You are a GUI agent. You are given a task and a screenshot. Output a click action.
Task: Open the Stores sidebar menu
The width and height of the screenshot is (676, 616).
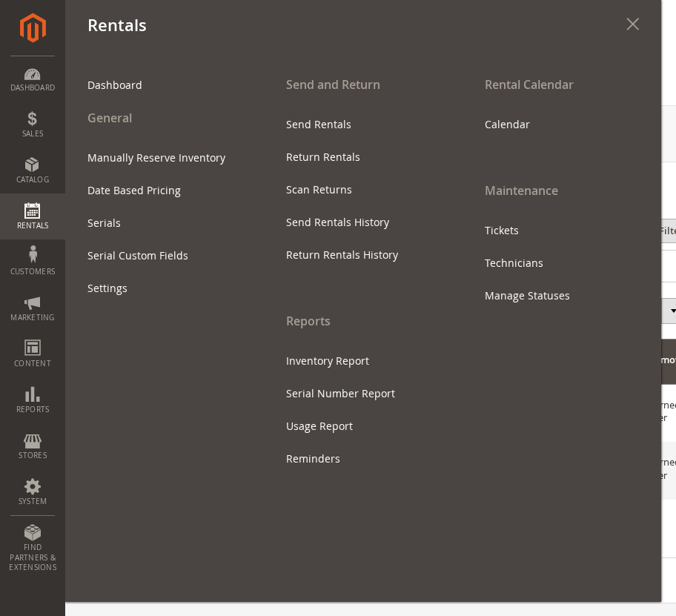[x=33, y=446]
